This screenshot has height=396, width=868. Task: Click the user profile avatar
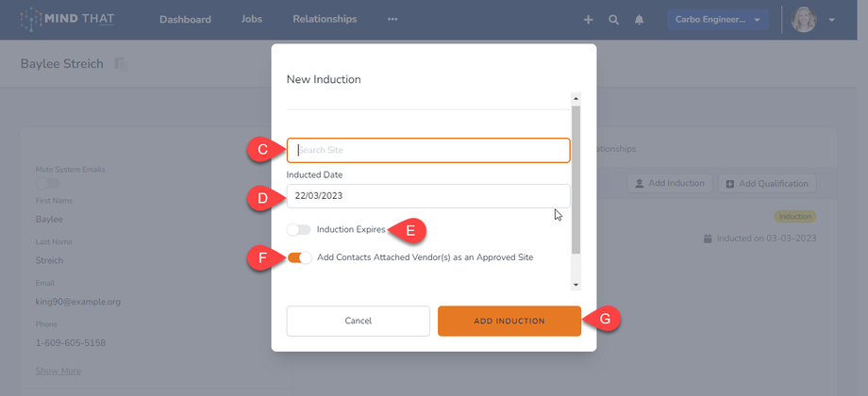point(804,20)
